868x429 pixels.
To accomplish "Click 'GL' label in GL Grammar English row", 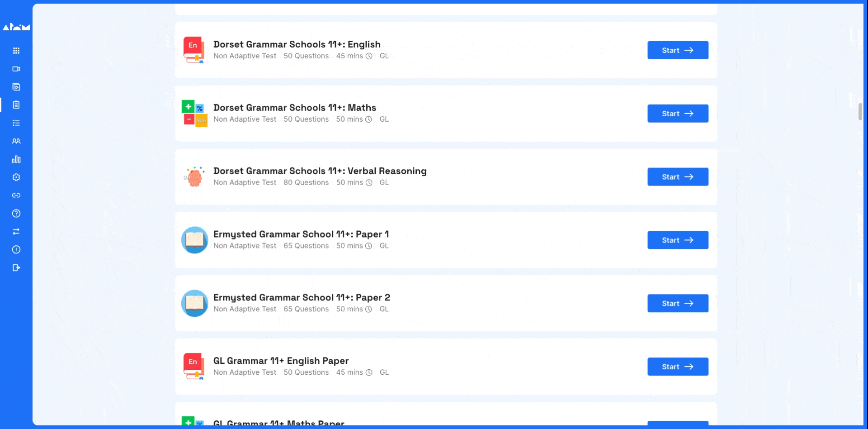I will (384, 372).
